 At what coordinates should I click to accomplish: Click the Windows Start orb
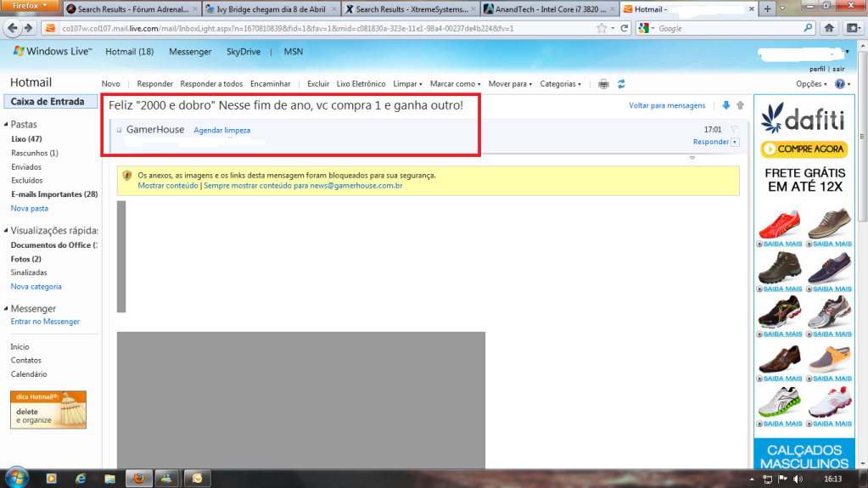coord(17,477)
